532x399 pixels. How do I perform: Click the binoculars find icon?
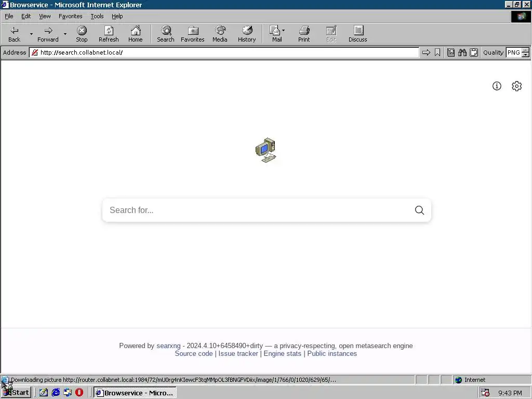[462, 52]
